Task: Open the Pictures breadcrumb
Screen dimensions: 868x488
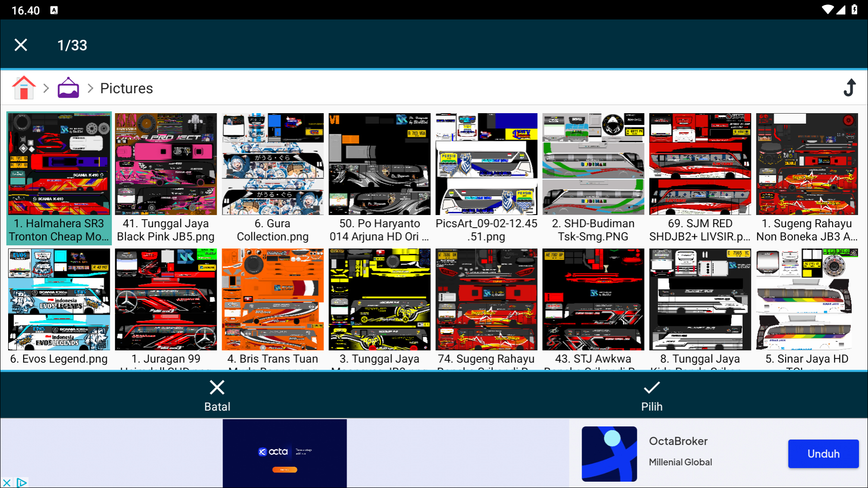Action: click(x=126, y=88)
